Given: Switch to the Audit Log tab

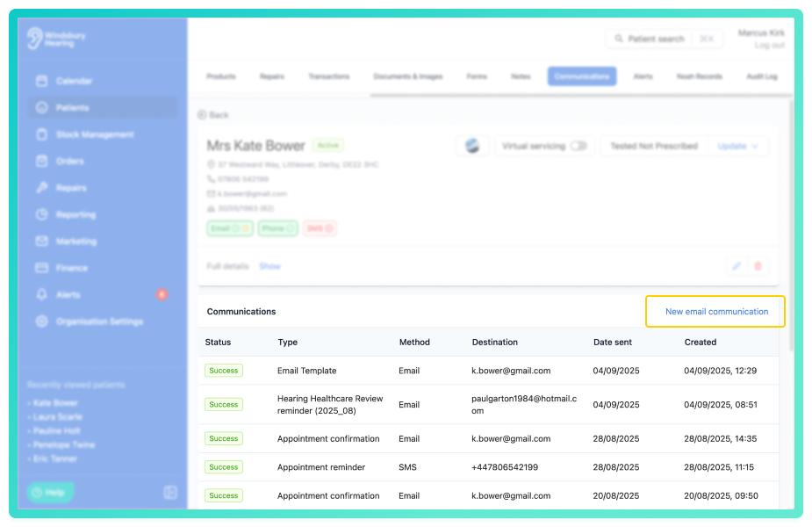Looking at the screenshot, I should (x=762, y=76).
